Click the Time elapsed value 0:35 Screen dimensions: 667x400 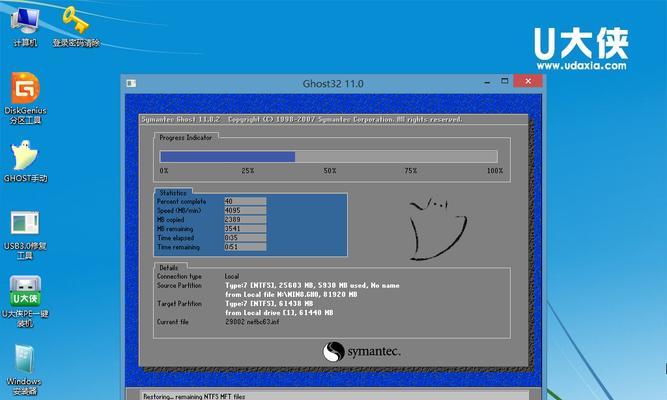245,238
